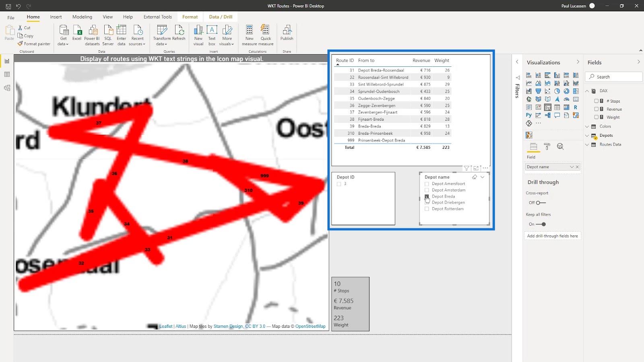Select the treemap visual

point(576,91)
